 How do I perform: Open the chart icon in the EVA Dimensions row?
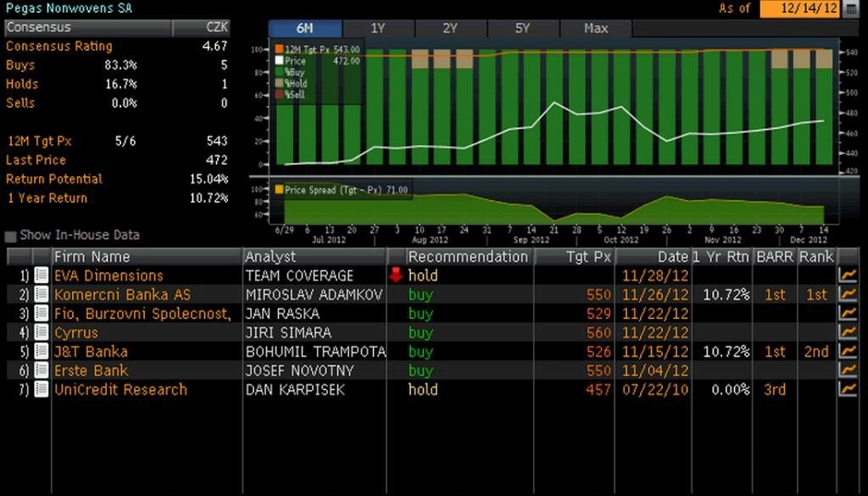coord(848,275)
